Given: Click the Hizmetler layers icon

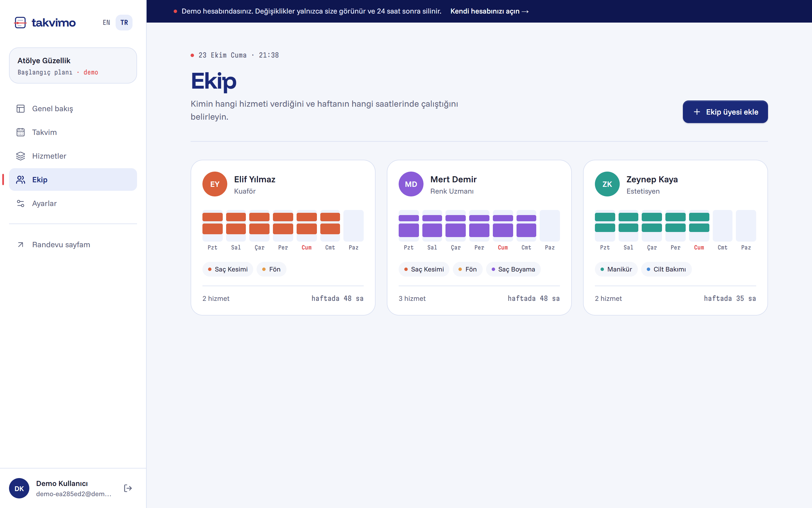Looking at the screenshot, I should pos(21,156).
